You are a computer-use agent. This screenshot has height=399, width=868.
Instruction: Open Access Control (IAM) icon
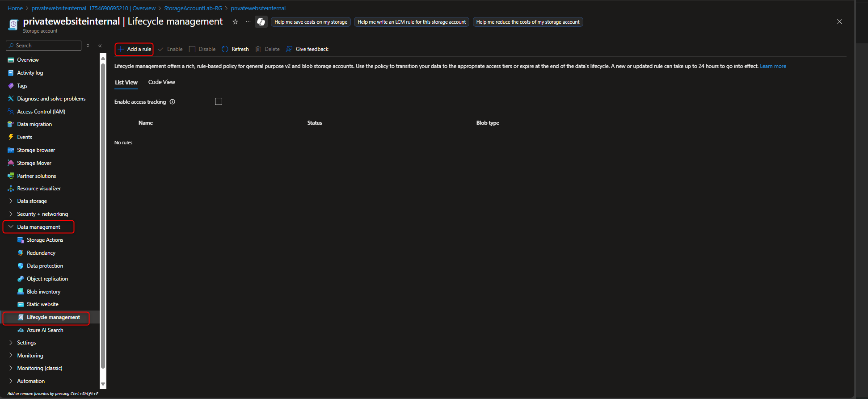[x=11, y=112]
